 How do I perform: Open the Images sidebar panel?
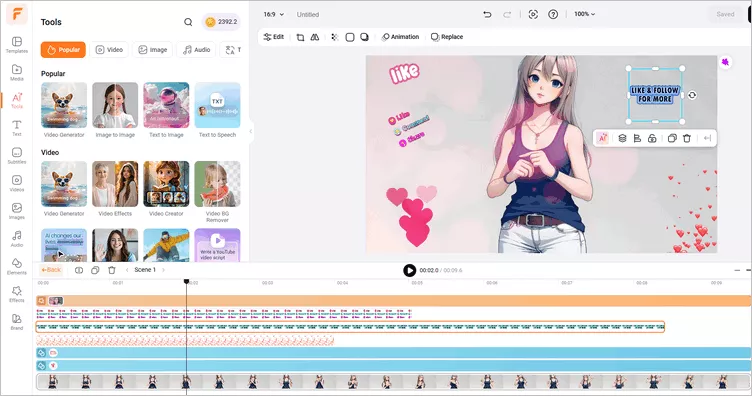click(x=17, y=211)
